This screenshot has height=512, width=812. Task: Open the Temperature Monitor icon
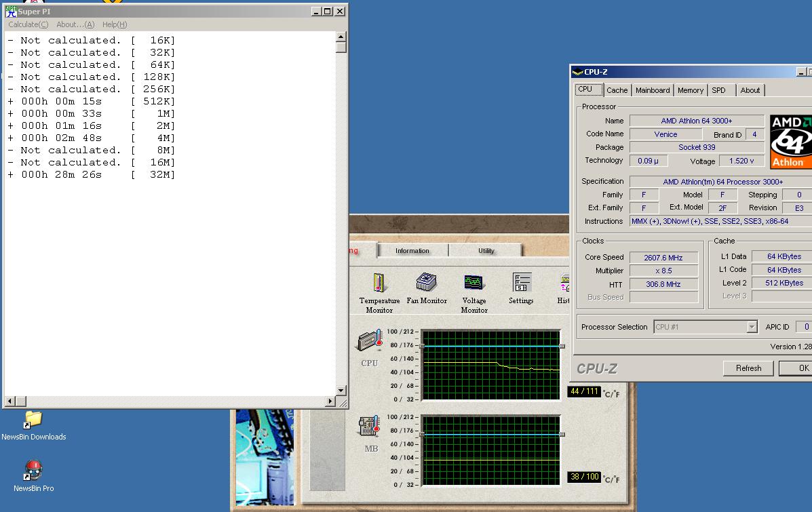[379, 283]
